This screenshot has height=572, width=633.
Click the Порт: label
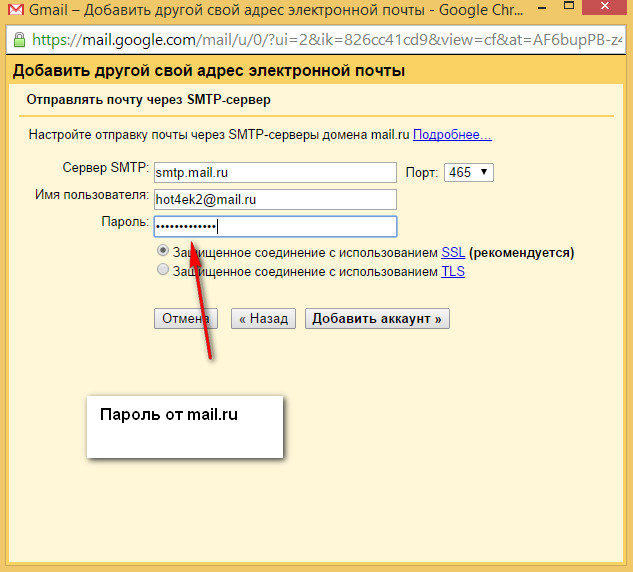pyautogui.click(x=421, y=173)
